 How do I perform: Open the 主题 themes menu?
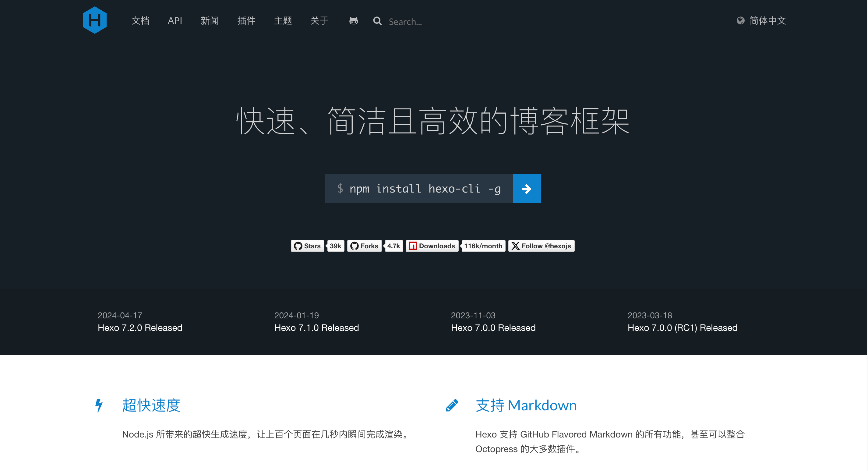[x=283, y=21]
